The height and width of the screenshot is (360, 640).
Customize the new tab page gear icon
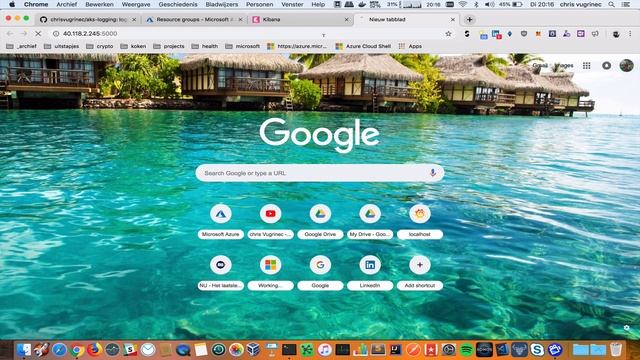[x=627, y=327]
